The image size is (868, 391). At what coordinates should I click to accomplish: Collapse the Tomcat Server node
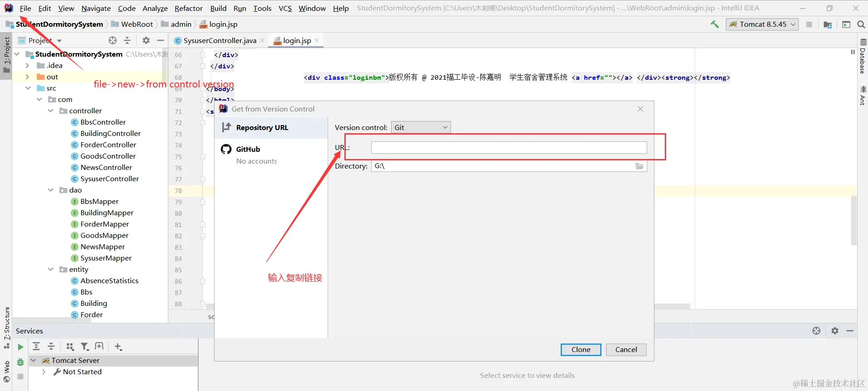(33, 360)
